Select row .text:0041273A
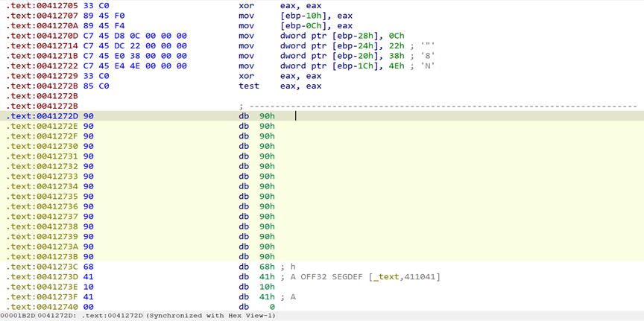The image size is (644, 321). (x=322, y=247)
